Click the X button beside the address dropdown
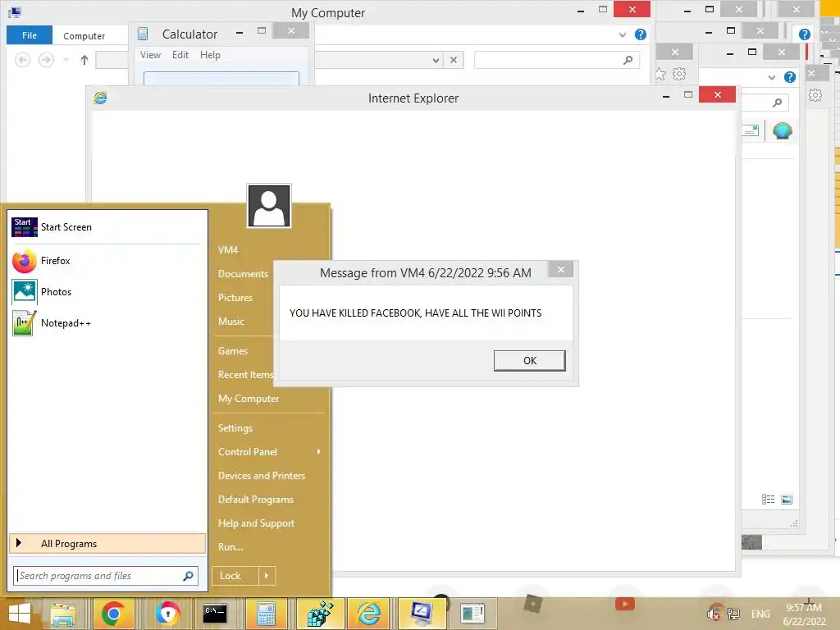The image size is (840, 630). click(x=454, y=60)
